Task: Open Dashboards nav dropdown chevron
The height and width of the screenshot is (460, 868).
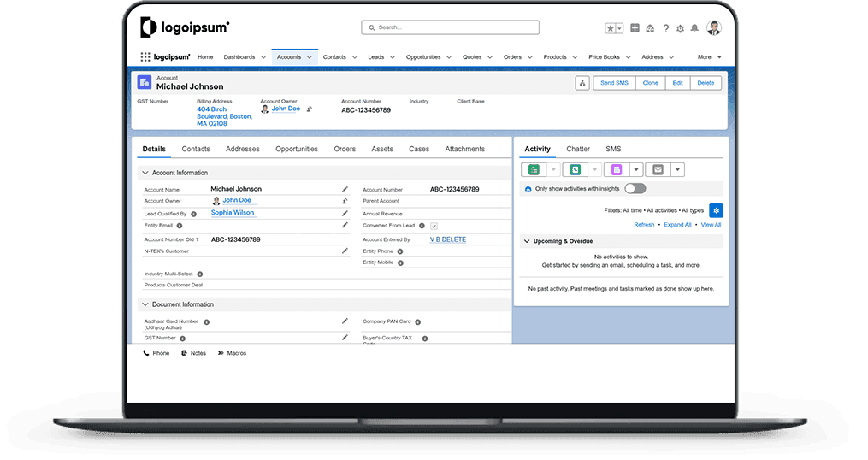Action: point(263,57)
